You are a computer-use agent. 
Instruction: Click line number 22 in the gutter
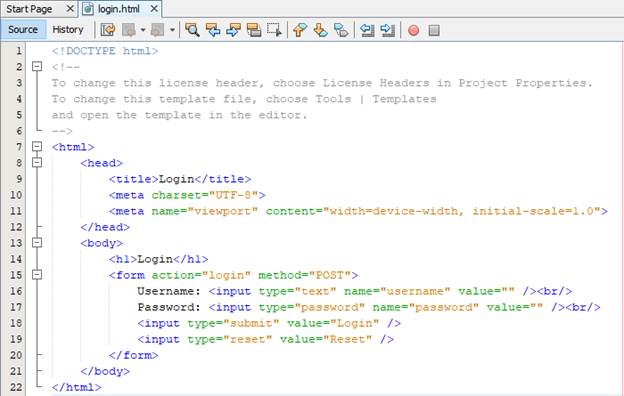tap(16, 387)
